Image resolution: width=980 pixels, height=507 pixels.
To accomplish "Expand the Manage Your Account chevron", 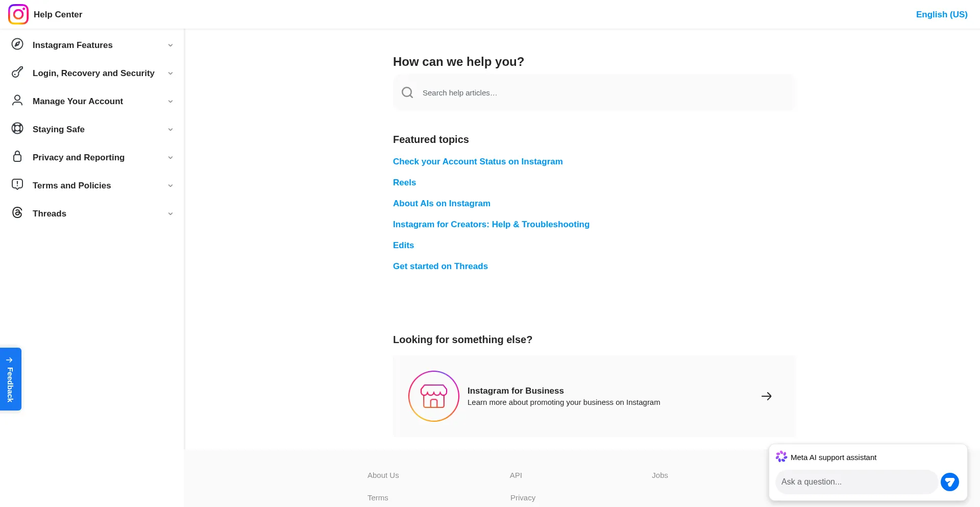I will pyautogui.click(x=170, y=102).
